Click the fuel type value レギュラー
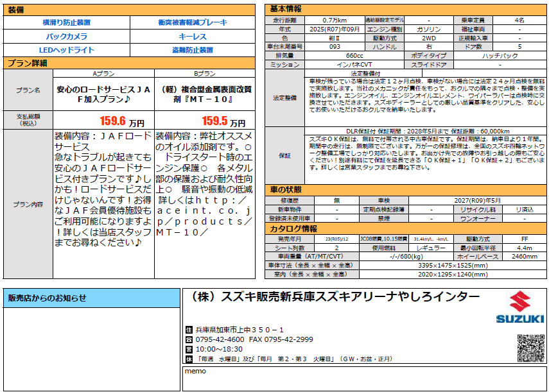Viewport: 549px width, 392px height. pos(431,248)
